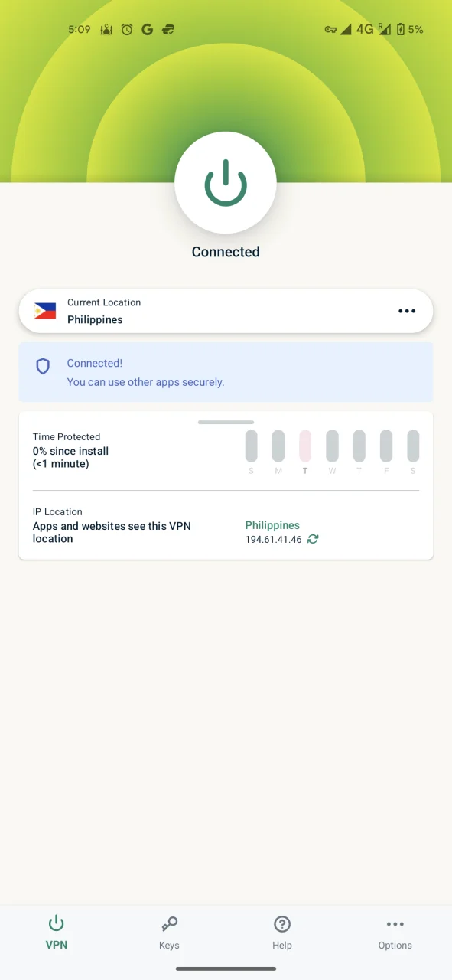Tap the Connected! secure apps banner
Viewport: 452px width, 980px height.
click(226, 372)
